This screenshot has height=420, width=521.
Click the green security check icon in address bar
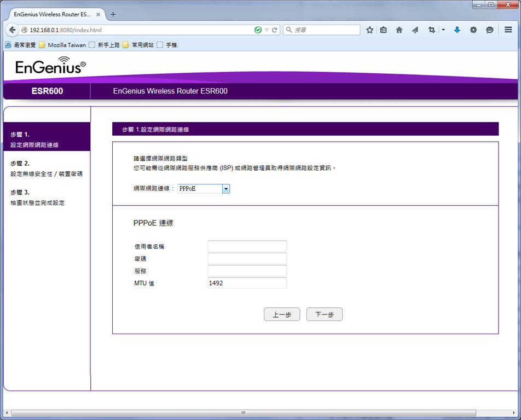click(258, 30)
